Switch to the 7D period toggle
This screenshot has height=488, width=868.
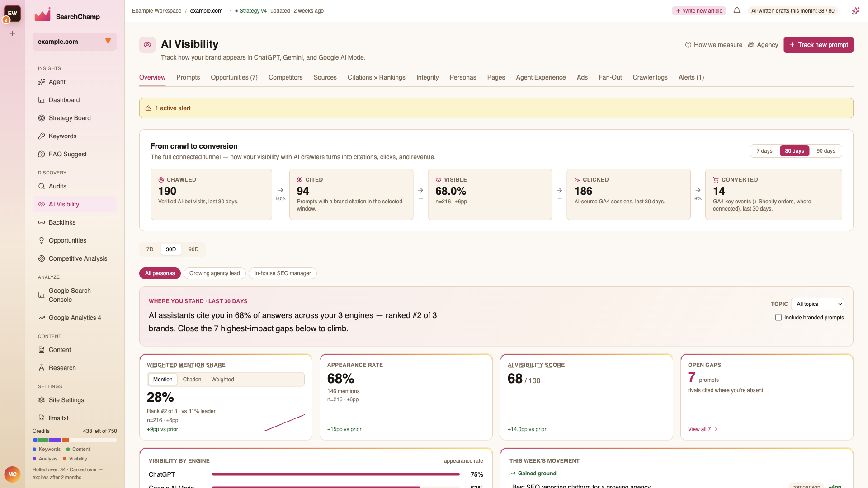coord(150,249)
